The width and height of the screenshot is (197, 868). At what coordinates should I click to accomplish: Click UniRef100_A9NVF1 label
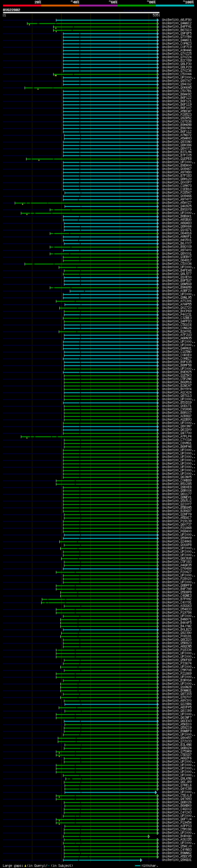click(177, 236)
